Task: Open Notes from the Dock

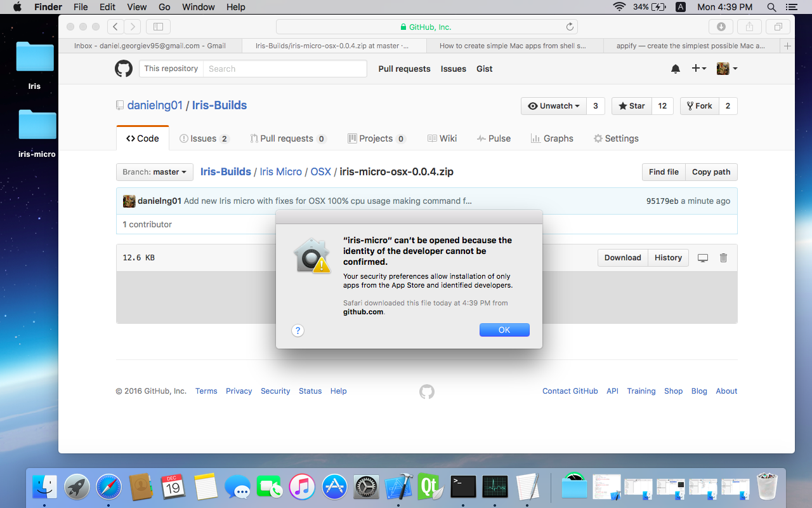Action: [206, 487]
